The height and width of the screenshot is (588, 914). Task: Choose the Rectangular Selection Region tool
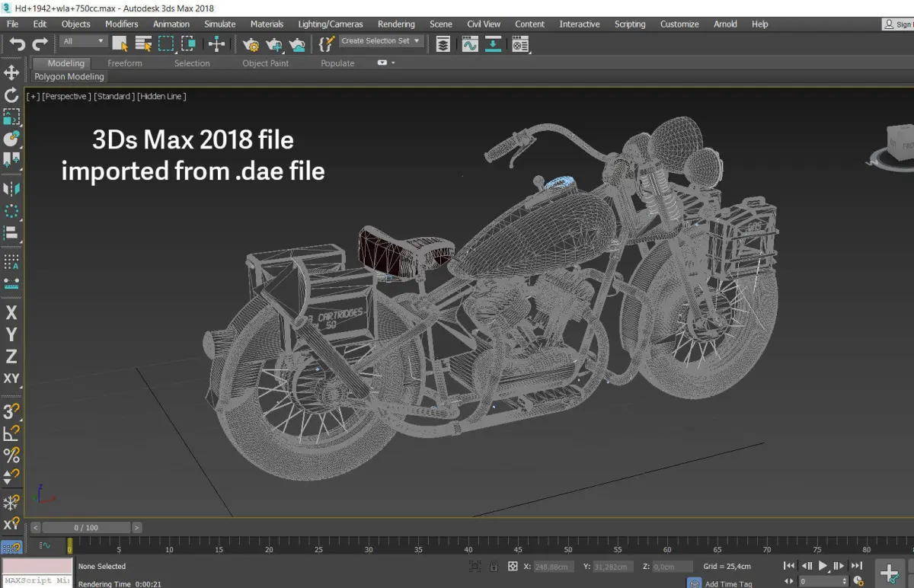click(x=165, y=43)
